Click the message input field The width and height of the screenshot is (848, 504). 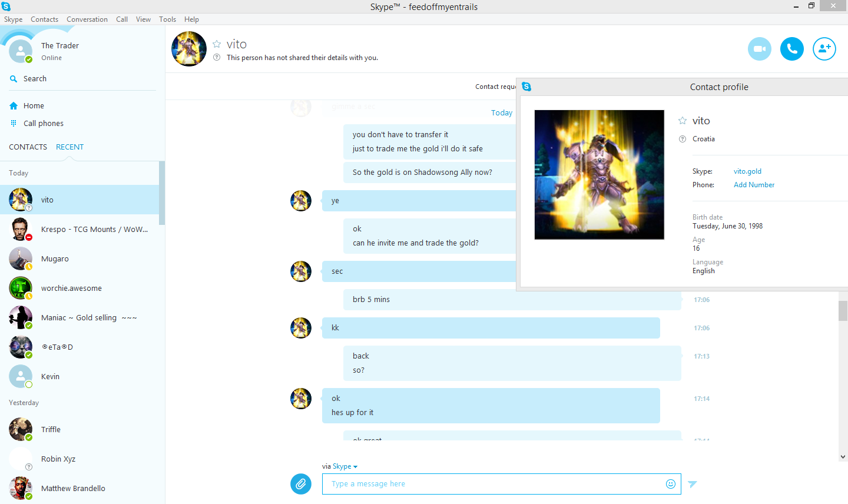(x=502, y=484)
